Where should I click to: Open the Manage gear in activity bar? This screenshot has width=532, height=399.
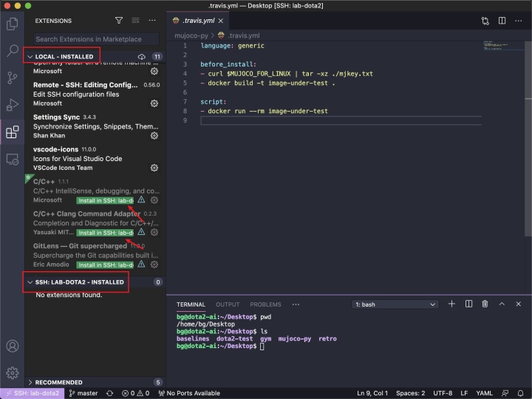pos(13,372)
